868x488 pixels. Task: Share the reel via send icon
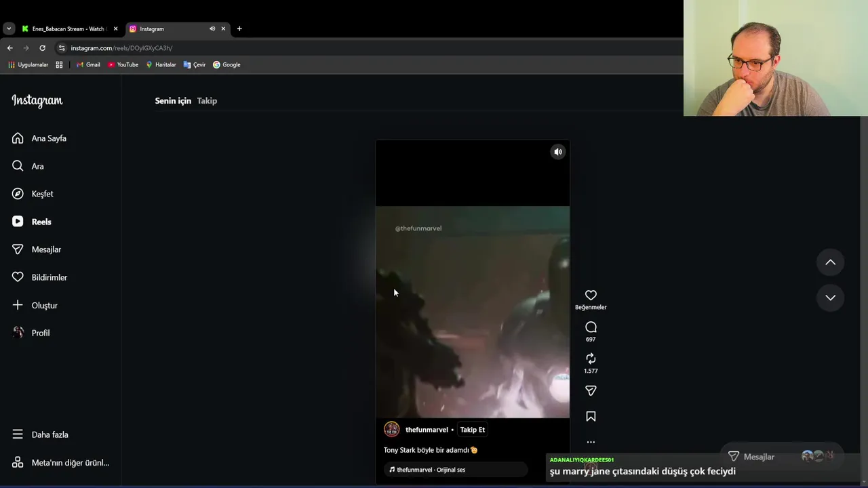coord(591,390)
